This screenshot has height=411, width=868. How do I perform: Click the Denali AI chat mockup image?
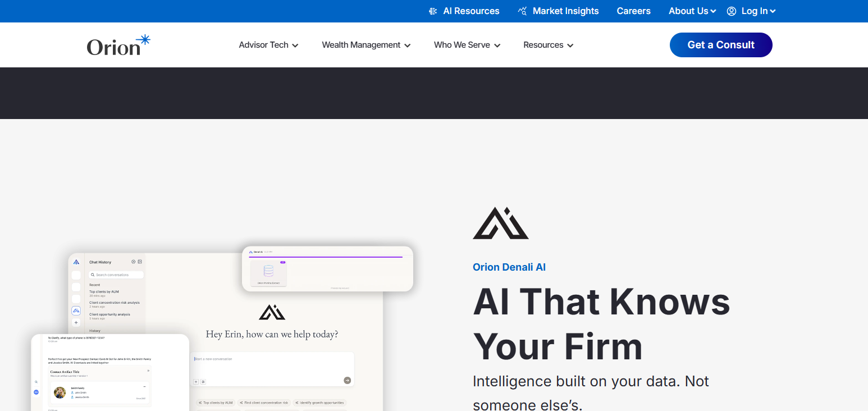(226, 332)
